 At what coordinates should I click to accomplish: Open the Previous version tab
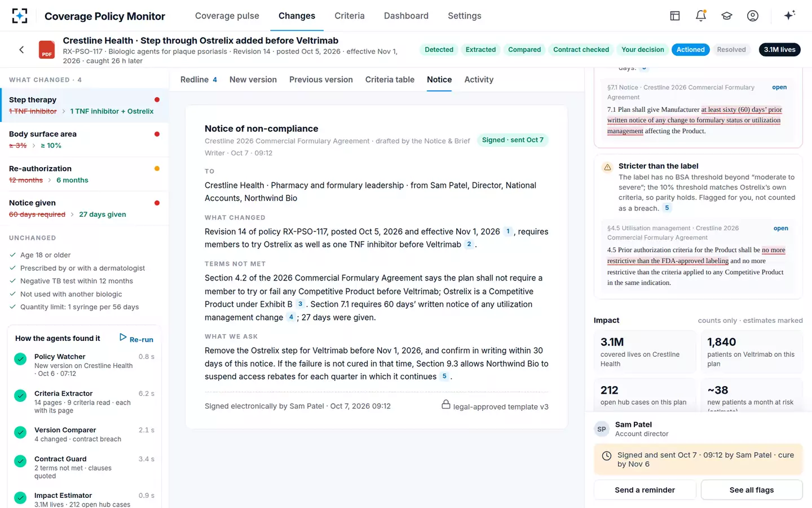[x=321, y=80]
